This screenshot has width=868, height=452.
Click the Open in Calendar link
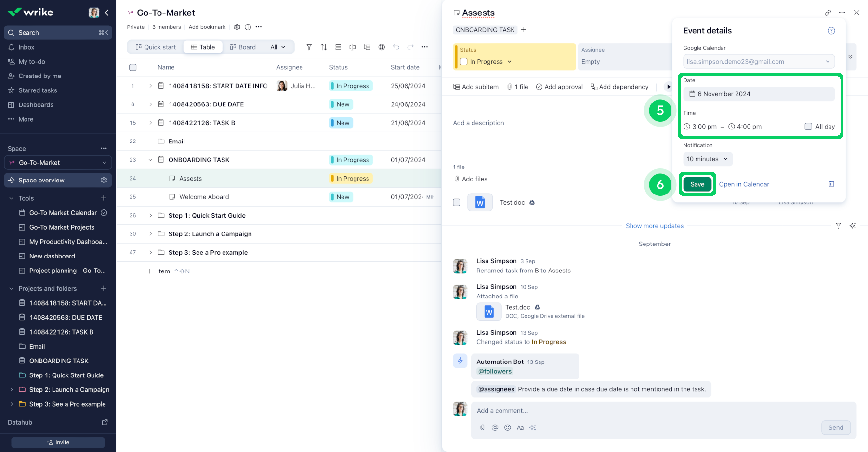744,184
